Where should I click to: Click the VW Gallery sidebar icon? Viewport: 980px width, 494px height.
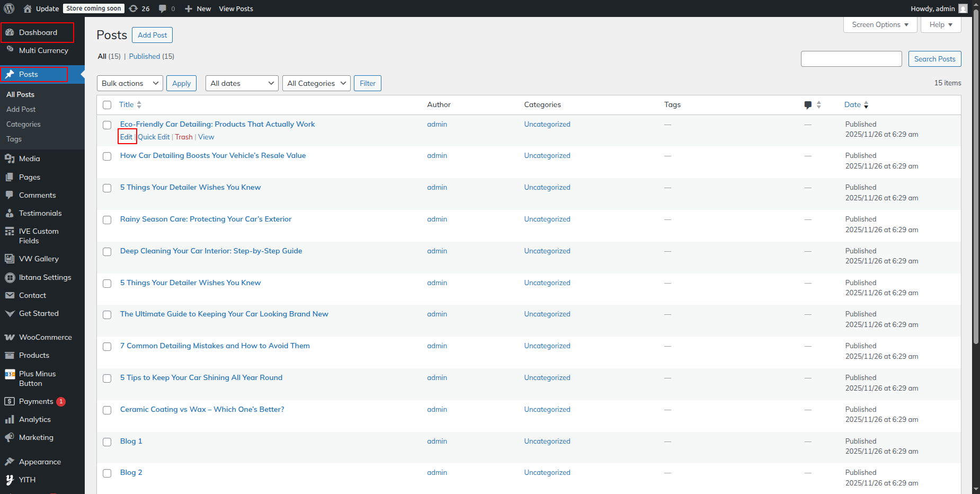10,259
